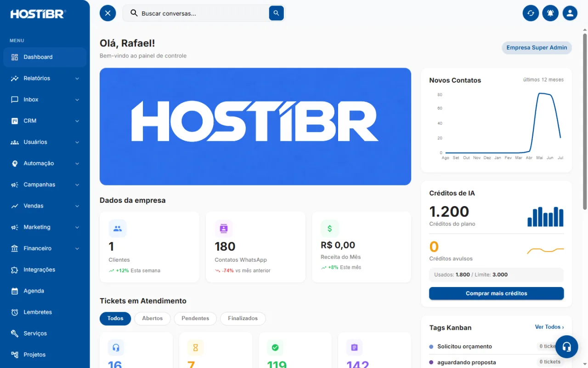
Task: Open the Ver Todos link in Tags Kanban
Action: click(x=549, y=327)
